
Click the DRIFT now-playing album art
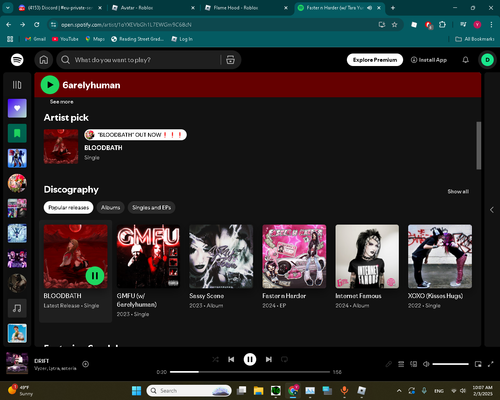pos(17,364)
